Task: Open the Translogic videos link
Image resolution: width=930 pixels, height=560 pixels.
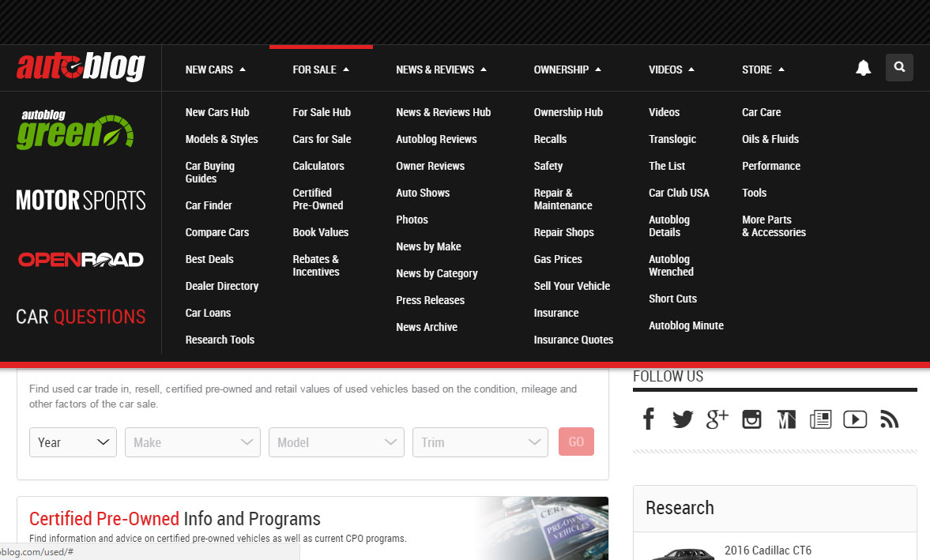Action: (672, 139)
